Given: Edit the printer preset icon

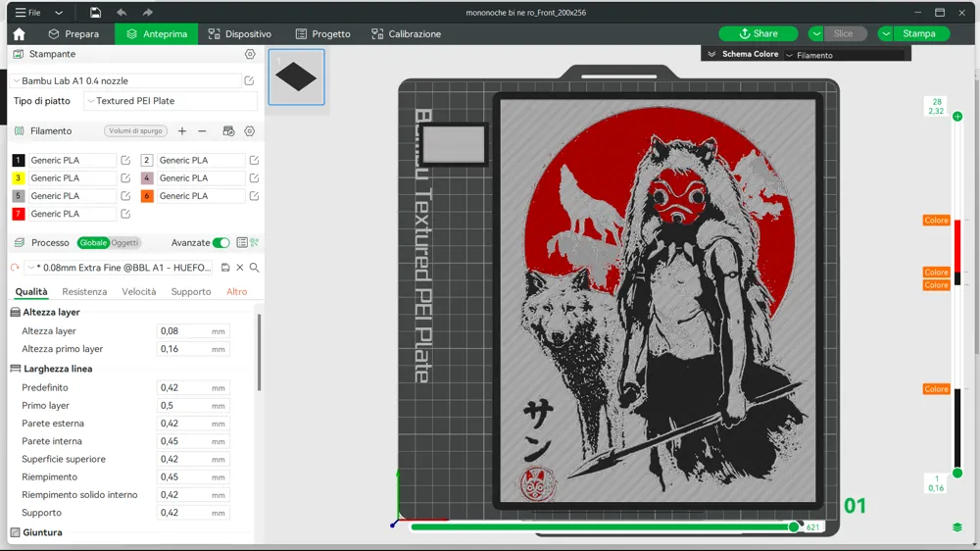Looking at the screenshot, I should point(249,80).
